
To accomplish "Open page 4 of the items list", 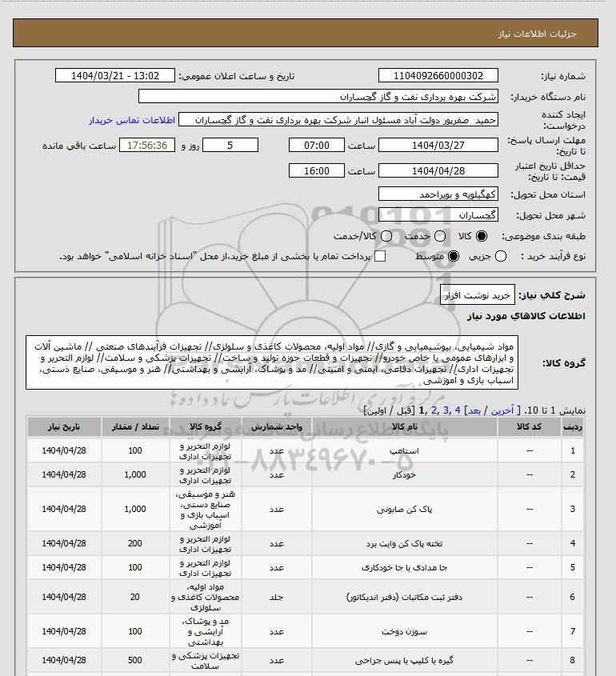I will point(458,410).
